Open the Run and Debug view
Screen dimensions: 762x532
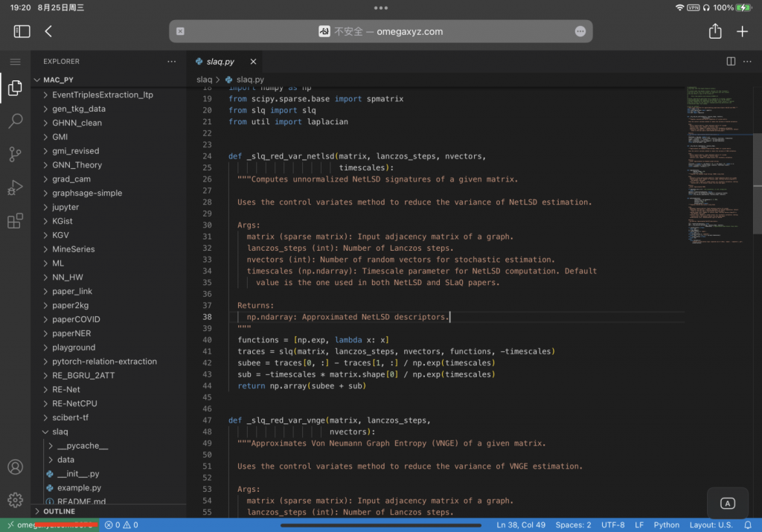pos(15,188)
